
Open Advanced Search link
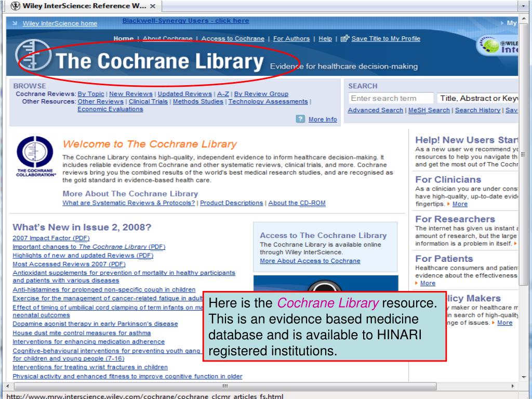point(375,110)
